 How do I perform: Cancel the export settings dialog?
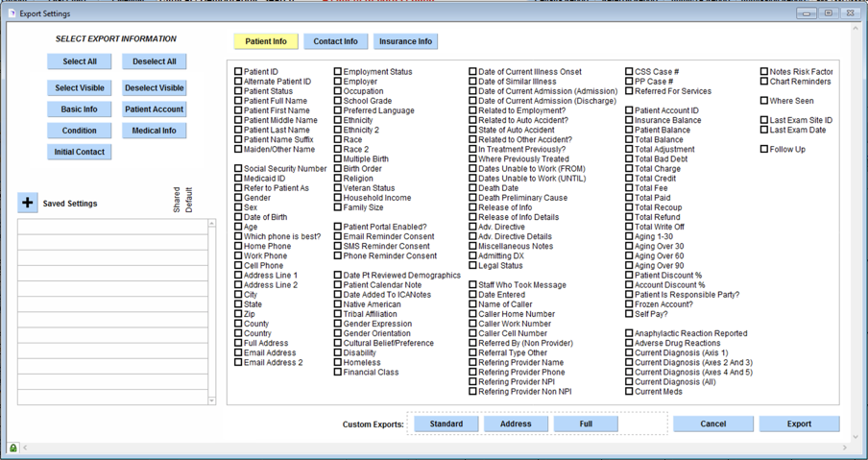pyautogui.click(x=712, y=424)
